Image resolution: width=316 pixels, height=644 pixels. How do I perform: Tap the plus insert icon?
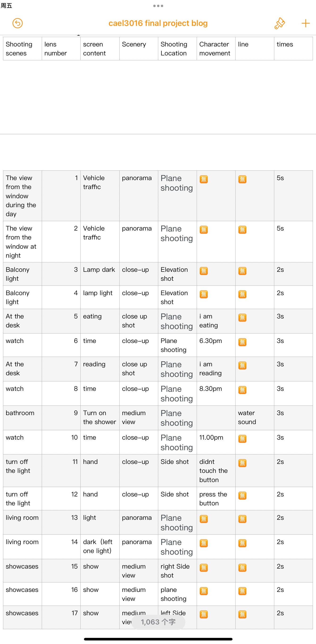tap(305, 23)
